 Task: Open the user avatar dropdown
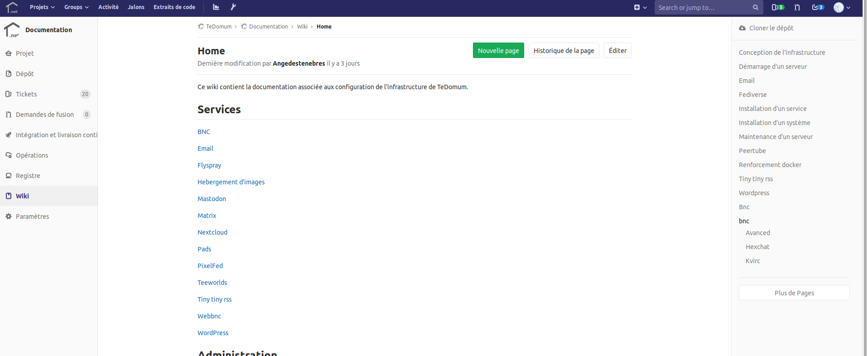click(842, 7)
